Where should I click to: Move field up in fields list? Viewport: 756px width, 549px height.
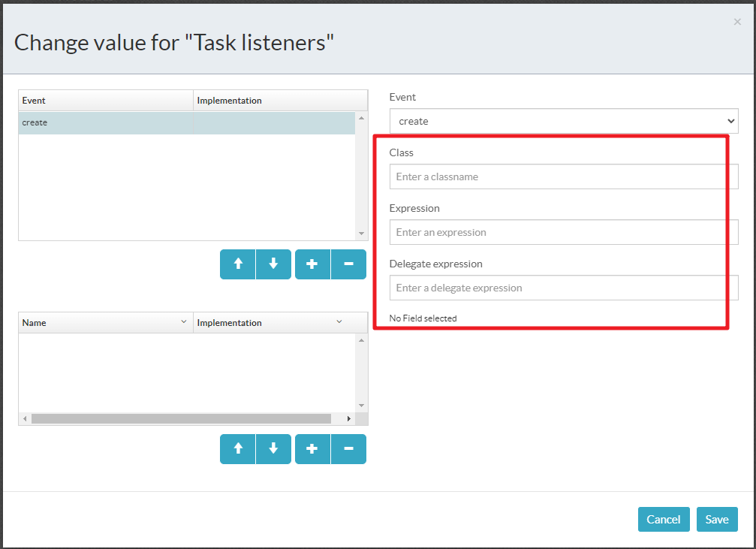238,449
